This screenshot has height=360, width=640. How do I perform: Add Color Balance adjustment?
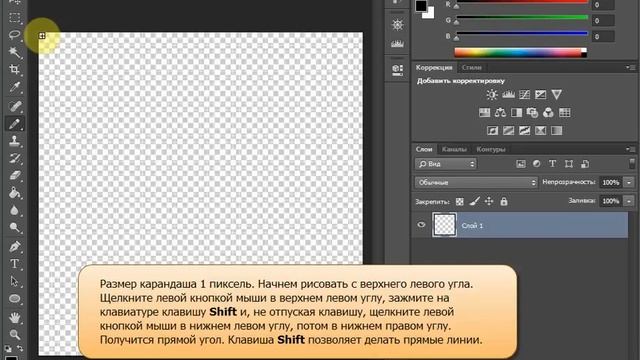tap(500, 113)
